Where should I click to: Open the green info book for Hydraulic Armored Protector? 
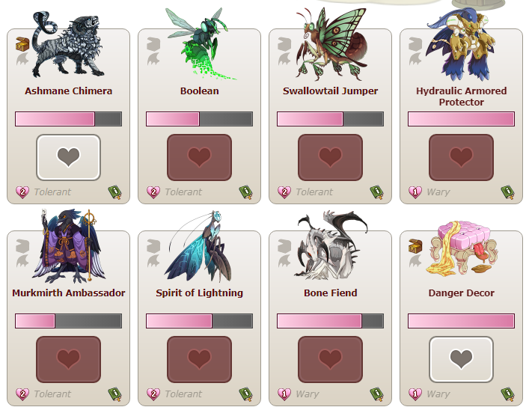point(508,192)
